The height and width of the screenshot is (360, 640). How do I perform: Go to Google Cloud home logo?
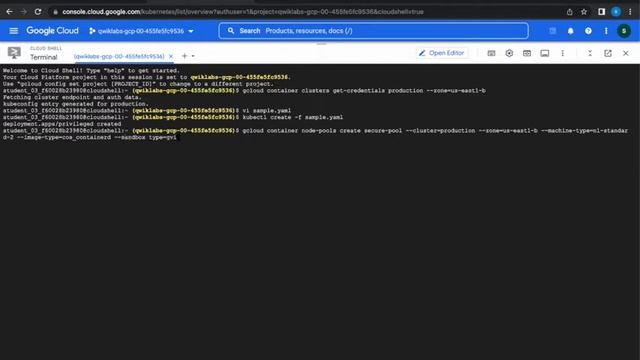coord(52,31)
